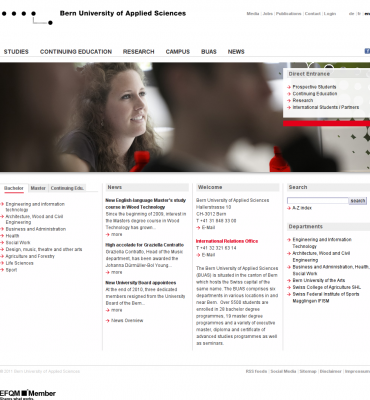Open the Life Sciences bachelor link

point(19,263)
